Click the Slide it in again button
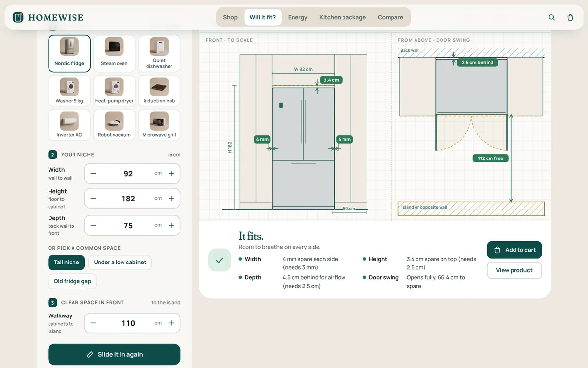The height and width of the screenshot is (368, 588). 114,354
